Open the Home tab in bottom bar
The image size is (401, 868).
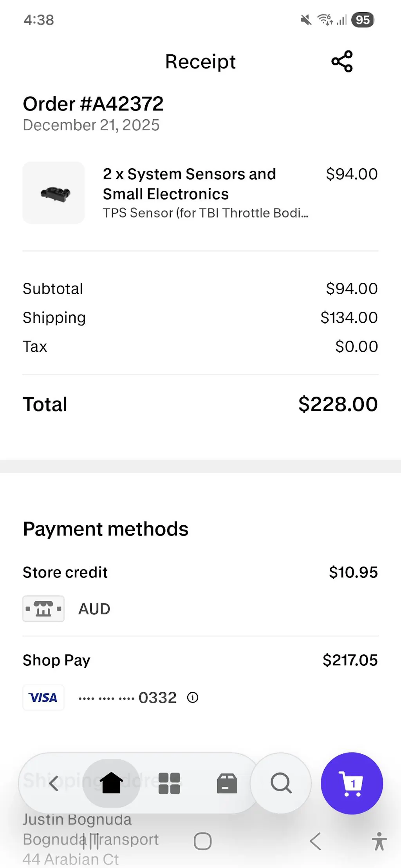(x=112, y=783)
